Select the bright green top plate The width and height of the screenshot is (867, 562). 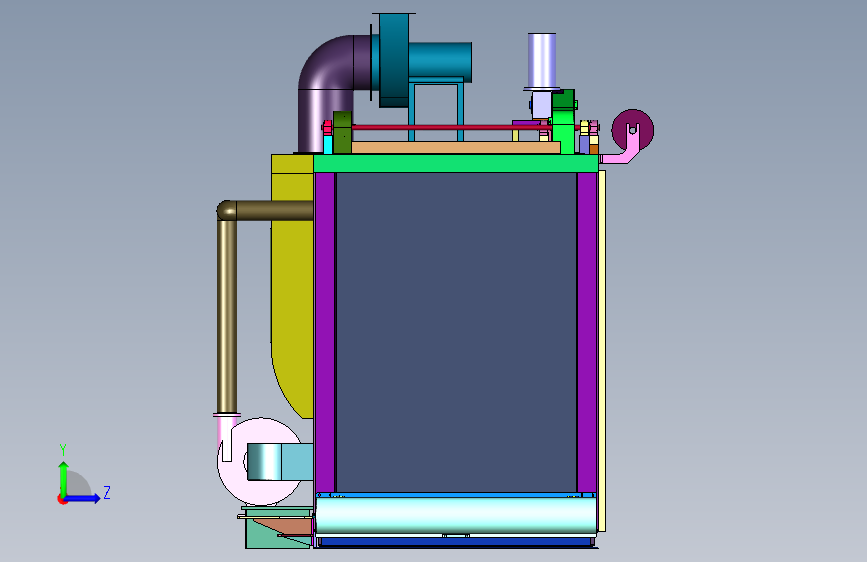[x=456, y=163]
